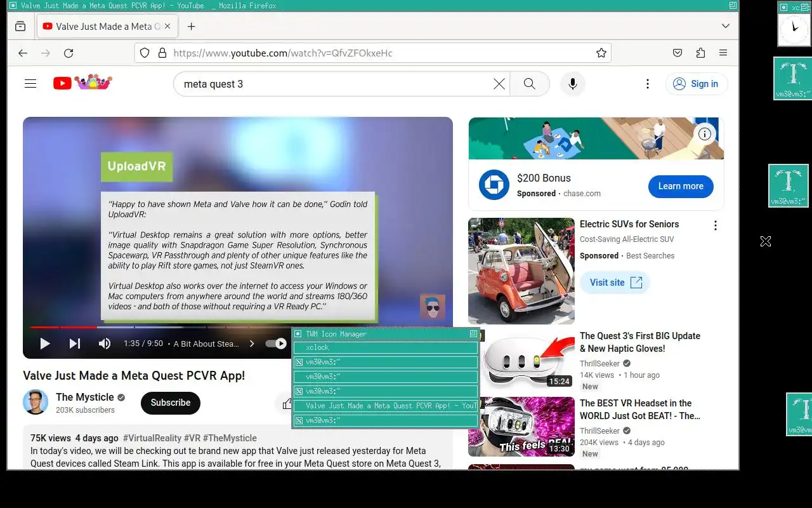
Task: Click the '203K subscribers' text
Action: tap(85, 410)
